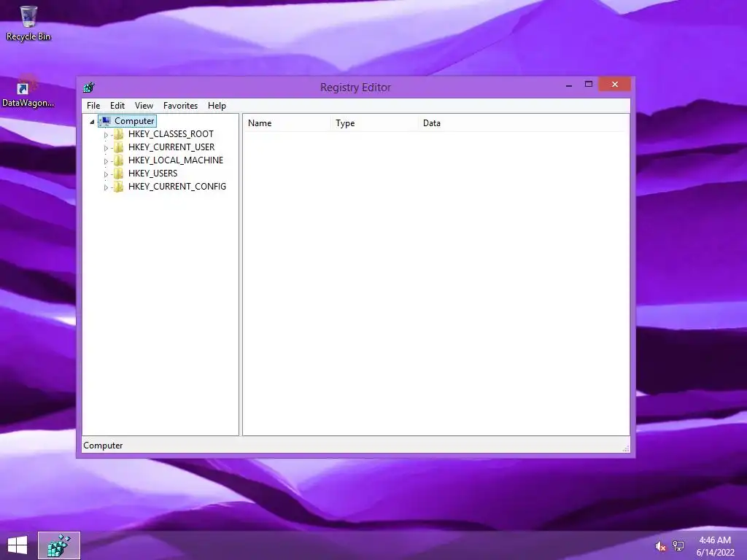Open the File menu
Viewport: 747px width, 560px height.
click(93, 106)
